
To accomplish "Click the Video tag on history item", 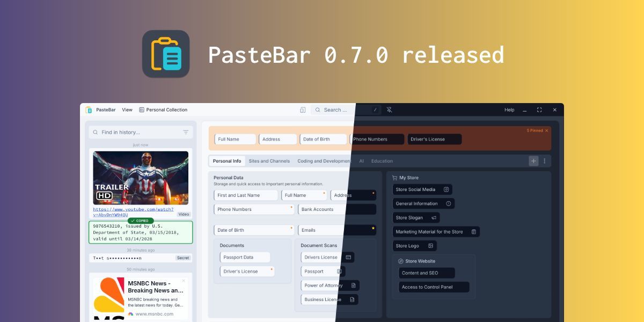I will (184, 214).
